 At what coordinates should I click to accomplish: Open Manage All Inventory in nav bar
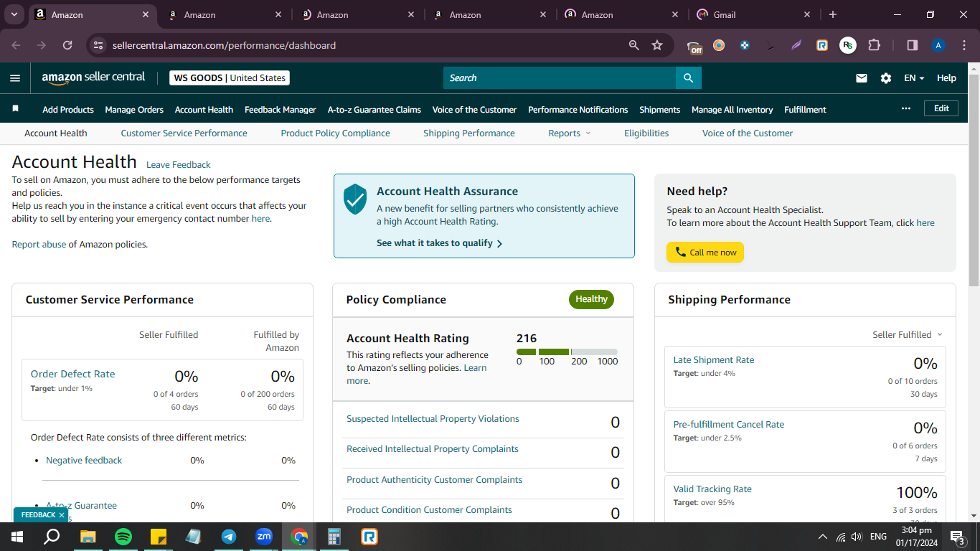[x=732, y=110]
